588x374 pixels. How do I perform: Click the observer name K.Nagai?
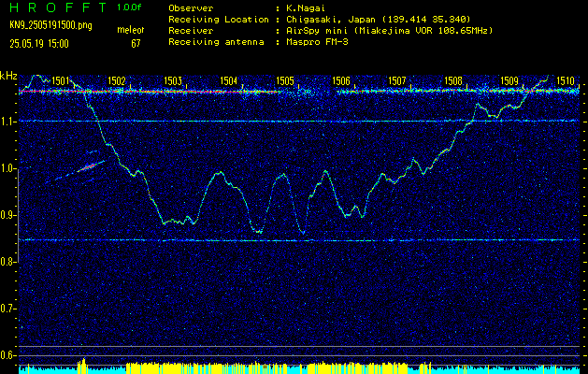tap(306, 7)
